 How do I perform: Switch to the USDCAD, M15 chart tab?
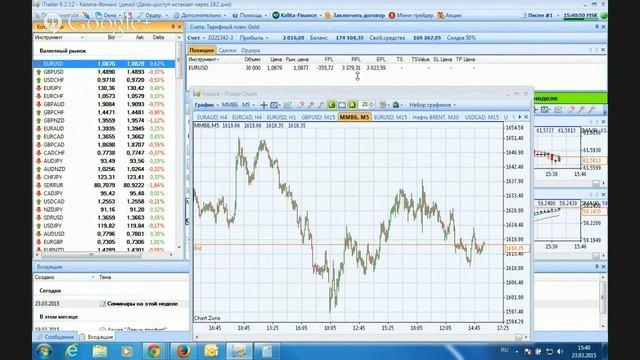482,117
